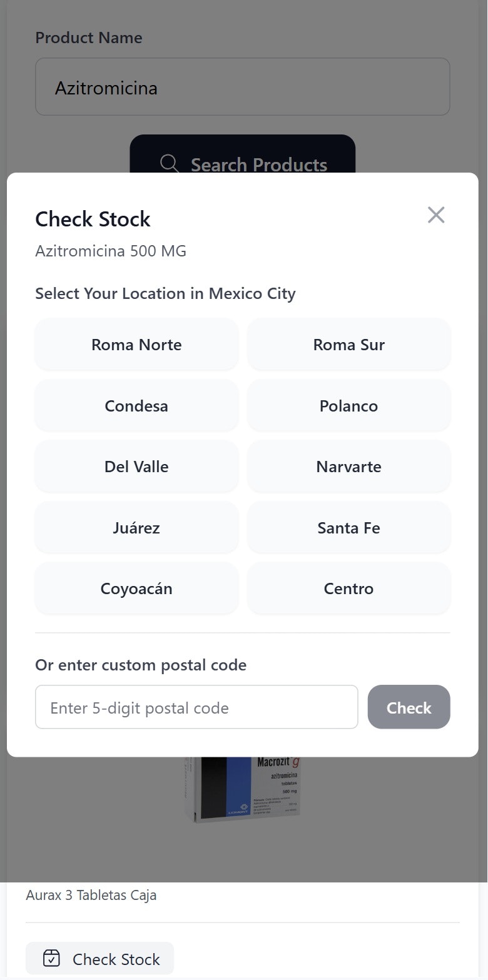Select the Centro location
The image size is (488, 980).
coord(348,589)
